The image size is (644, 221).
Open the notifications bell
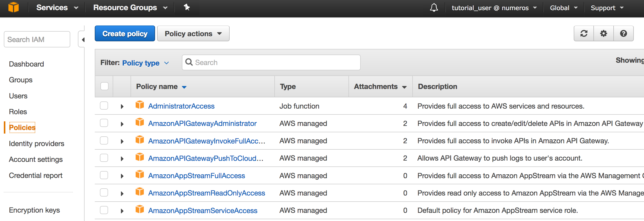coord(434,8)
